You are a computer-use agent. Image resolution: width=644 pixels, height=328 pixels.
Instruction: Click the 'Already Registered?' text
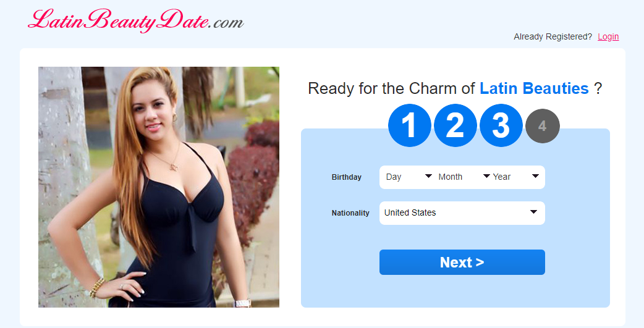553,36
